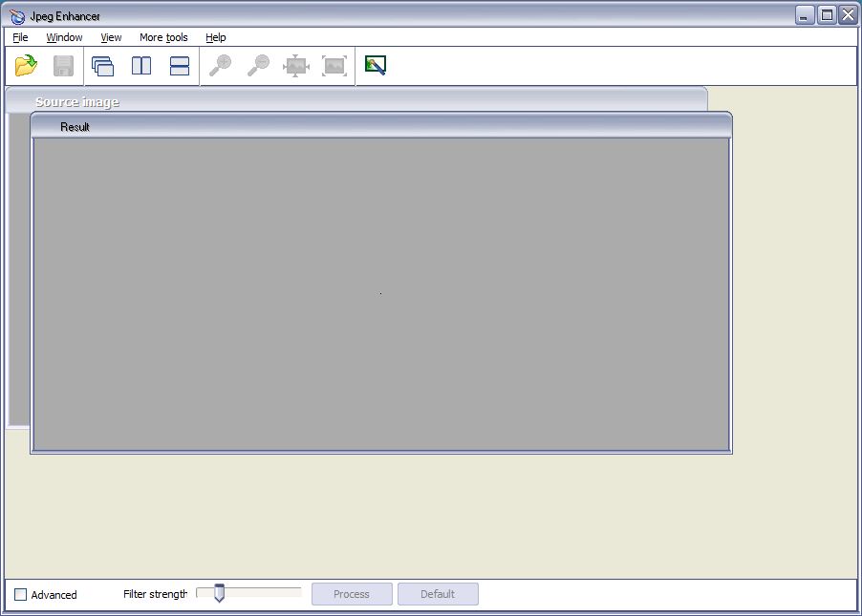Click inside the Result image area
The width and height of the screenshot is (862, 616).
pyautogui.click(x=381, y=294)
